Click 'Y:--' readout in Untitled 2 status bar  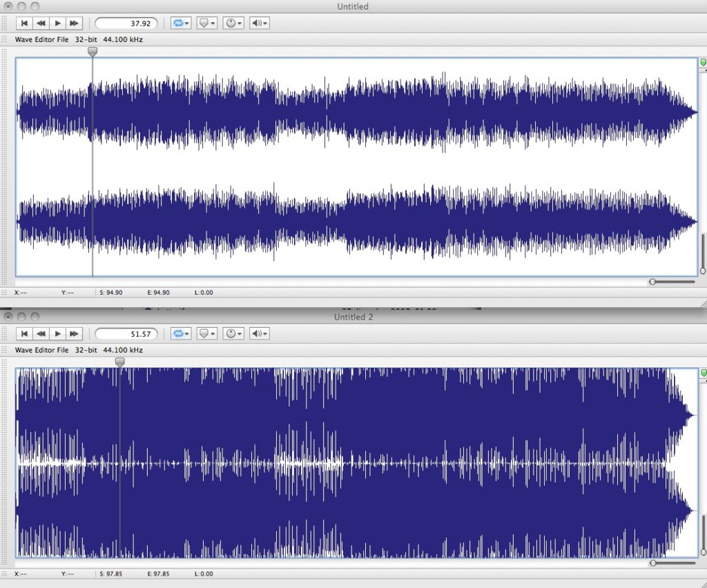point(68,574)
